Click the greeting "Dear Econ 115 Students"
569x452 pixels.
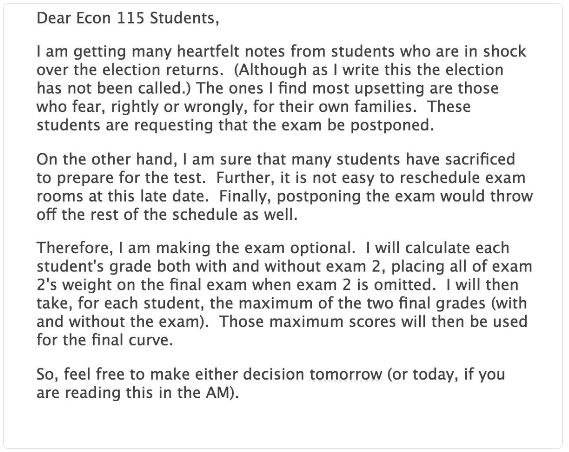tap(128, 18)
